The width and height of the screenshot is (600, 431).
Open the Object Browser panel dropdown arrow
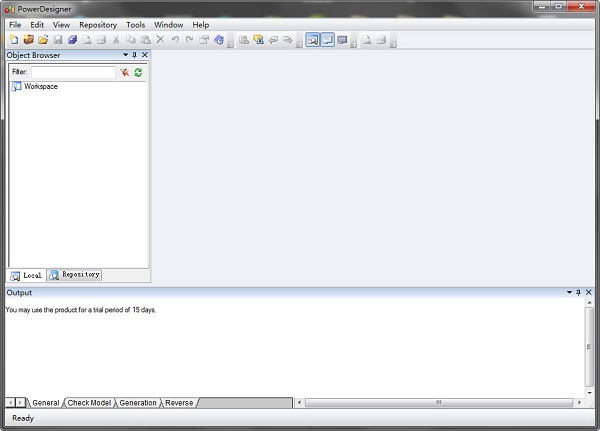pyautogui.click(x=125, y=55)
